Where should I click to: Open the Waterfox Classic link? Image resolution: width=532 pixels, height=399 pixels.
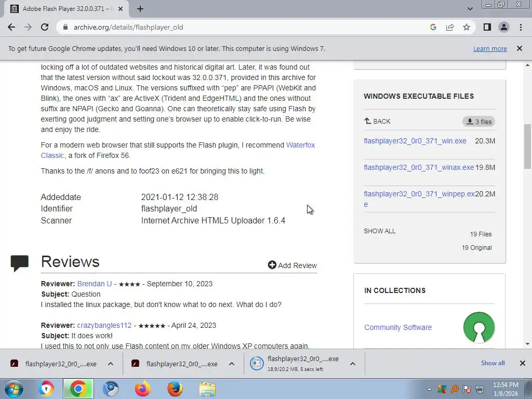[x=178, y=150]
